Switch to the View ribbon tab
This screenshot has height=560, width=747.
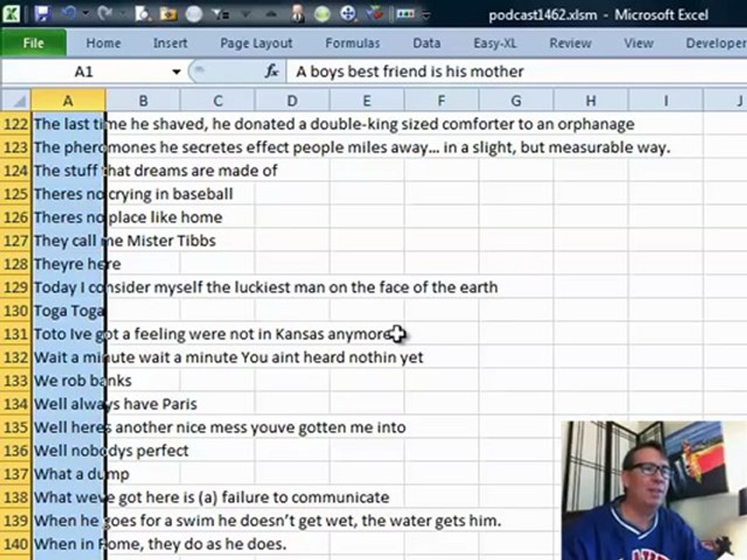point(638,44)
